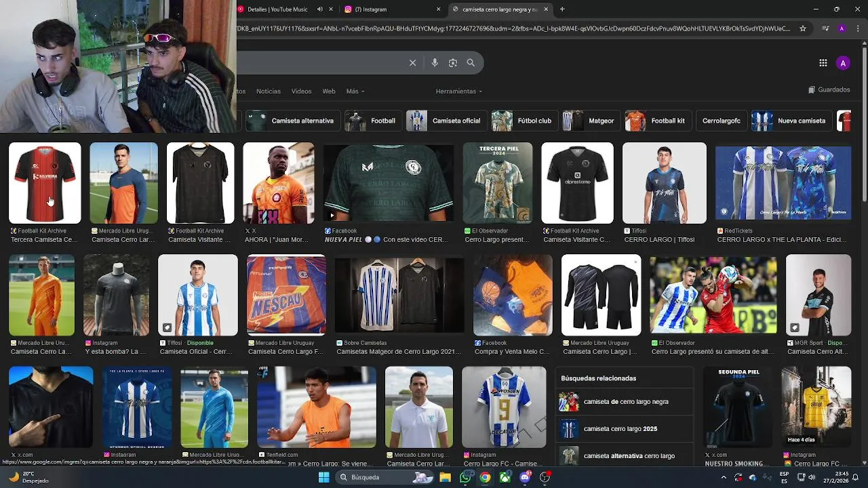Click the magnifier search icon
Viewport: 868px width, 488px height.
[471, 63]
